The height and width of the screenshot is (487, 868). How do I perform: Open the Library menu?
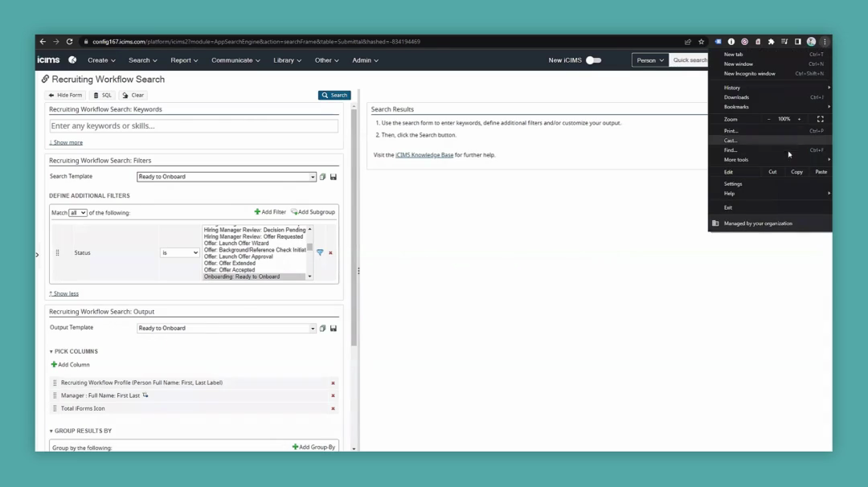coord(287,59)
